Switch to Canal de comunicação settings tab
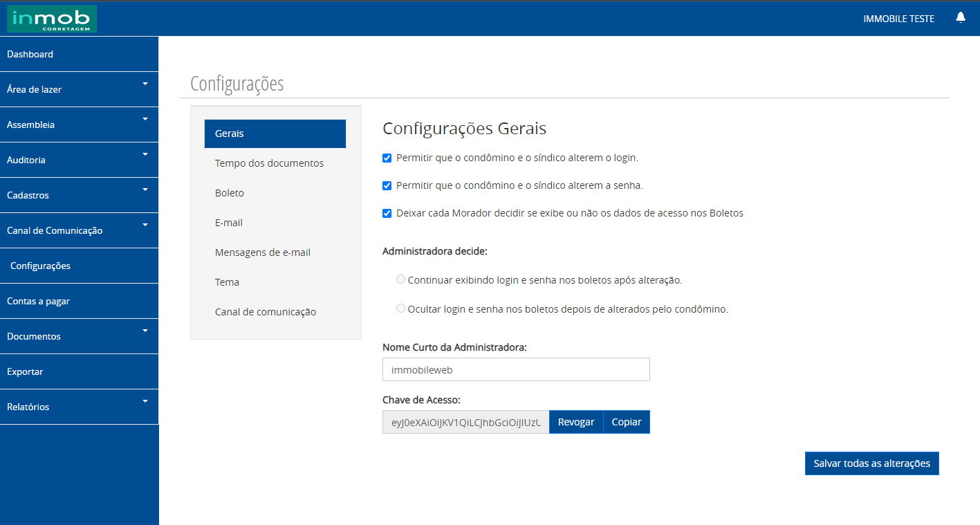The width and height of the screenshot is (980, 525). (x=275, y=312)
